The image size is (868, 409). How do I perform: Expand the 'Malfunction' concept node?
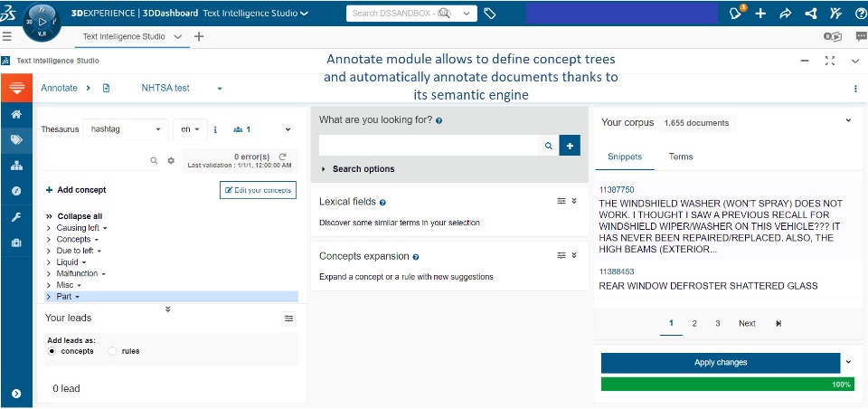point(49,274)
